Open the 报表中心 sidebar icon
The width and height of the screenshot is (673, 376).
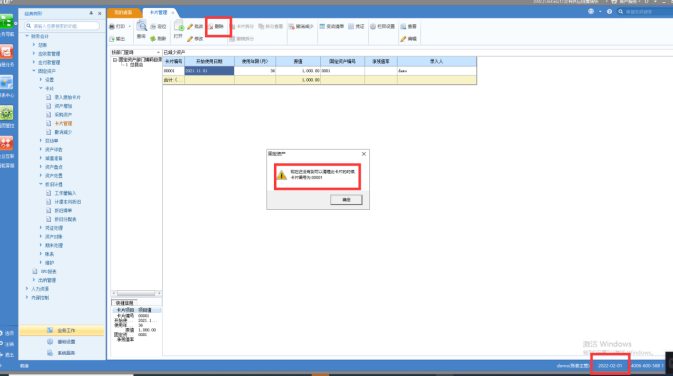(6, 82)
